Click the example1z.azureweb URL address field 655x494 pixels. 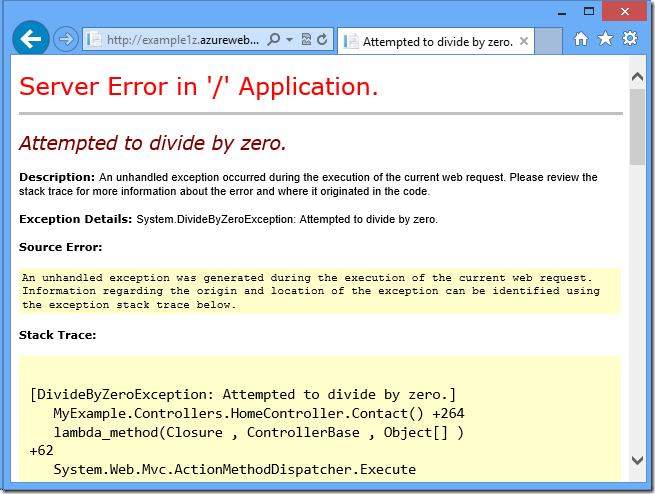(182, 40)
